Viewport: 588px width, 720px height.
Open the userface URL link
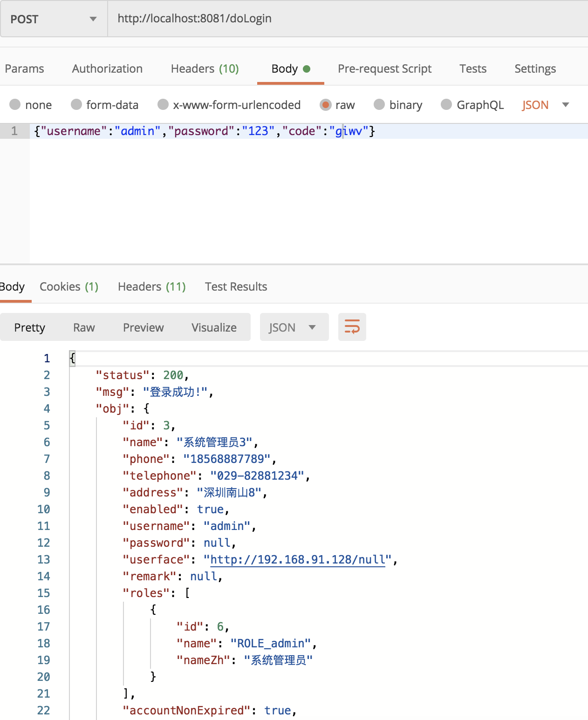(298, 559)
